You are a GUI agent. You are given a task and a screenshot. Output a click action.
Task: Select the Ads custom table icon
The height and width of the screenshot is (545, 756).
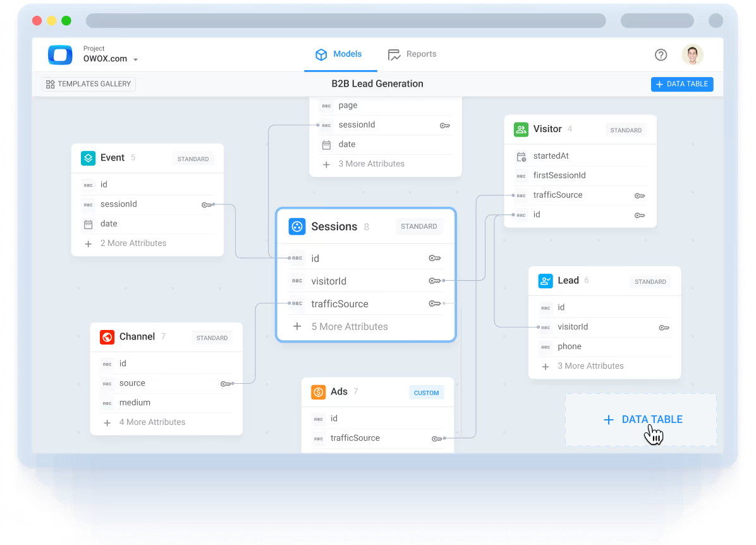pyautogui.click(x=318, y=391)
